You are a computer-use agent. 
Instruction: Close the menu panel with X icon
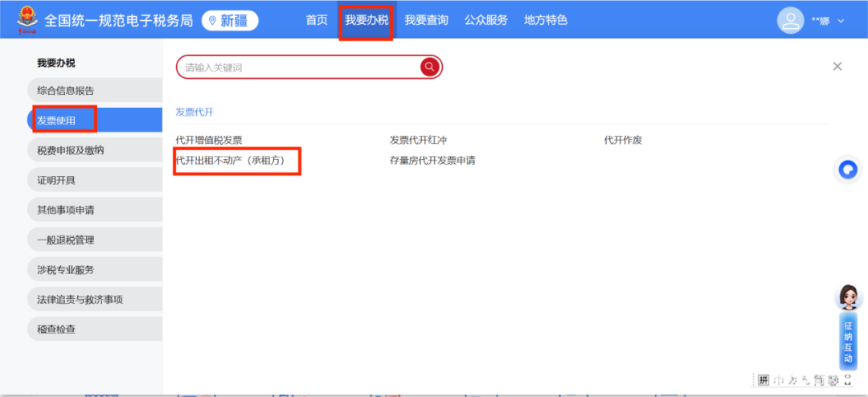point(837,67)
